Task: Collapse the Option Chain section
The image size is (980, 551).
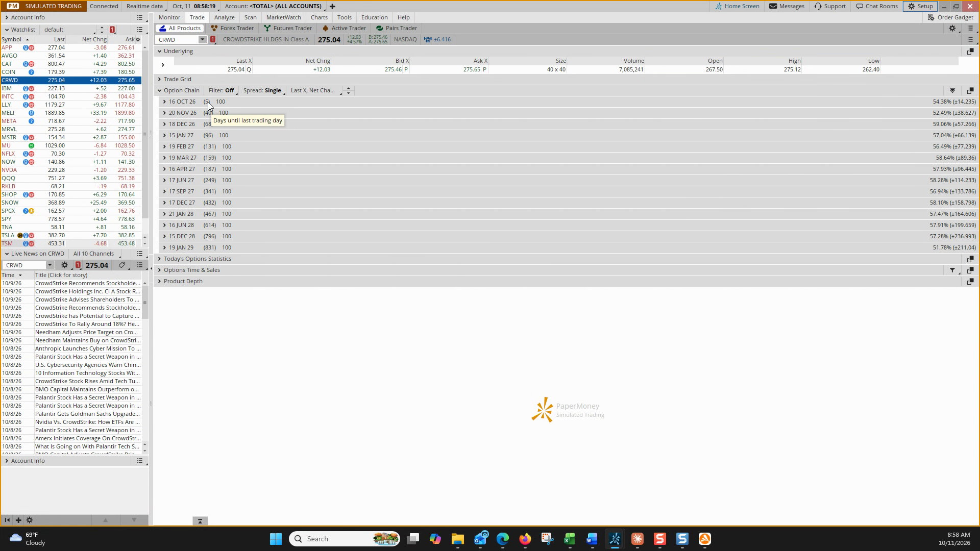Action: pos(159,91)
